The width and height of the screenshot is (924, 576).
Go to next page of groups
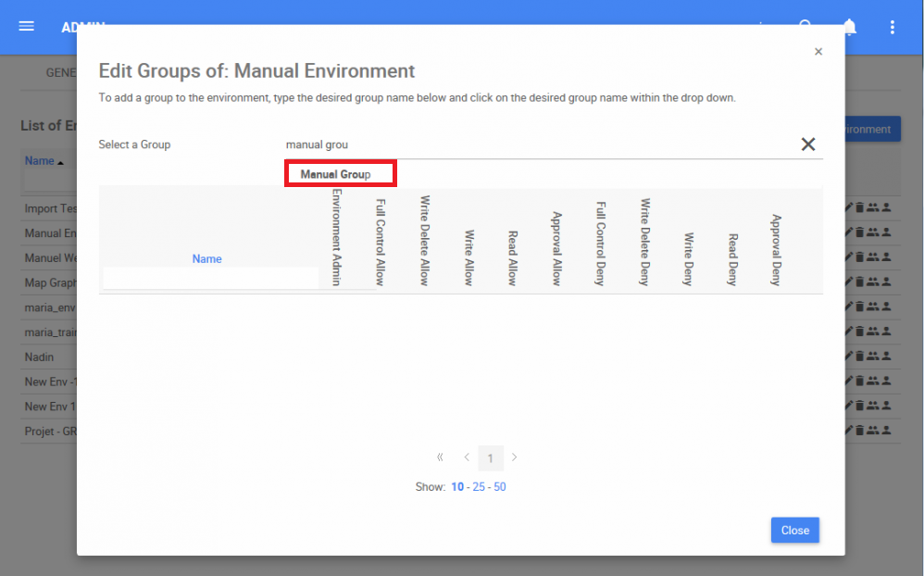coord(515,457)
